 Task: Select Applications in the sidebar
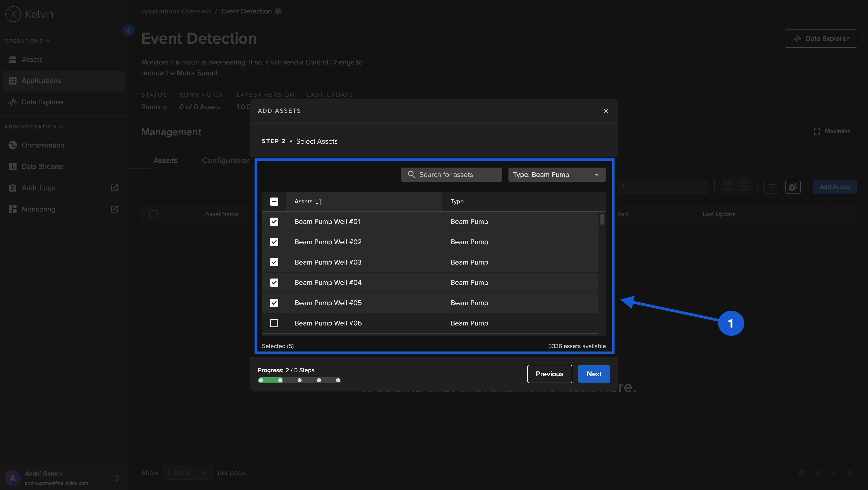(x=41, y=80)
